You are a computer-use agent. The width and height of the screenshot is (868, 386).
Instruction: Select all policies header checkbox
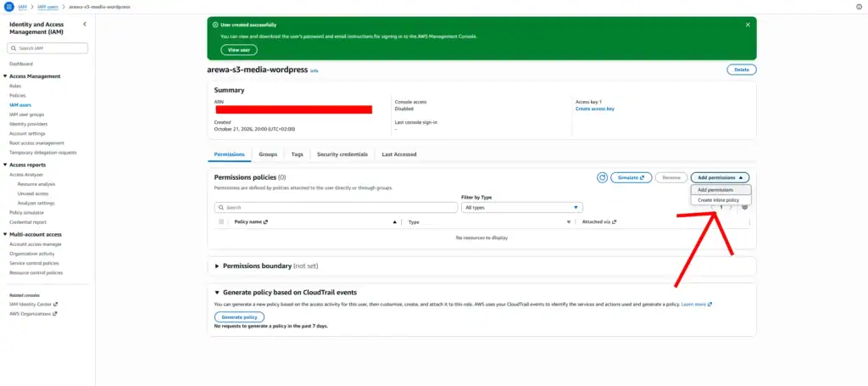221,221
